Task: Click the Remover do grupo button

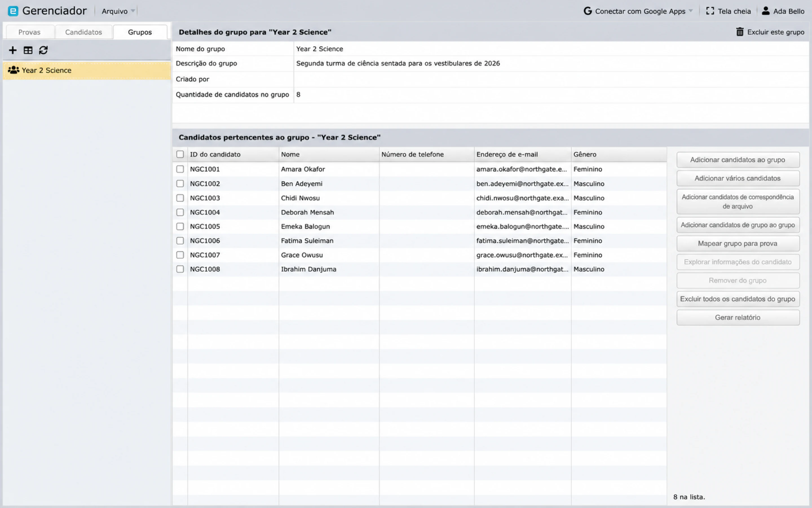Action: (x=738, y=281)
